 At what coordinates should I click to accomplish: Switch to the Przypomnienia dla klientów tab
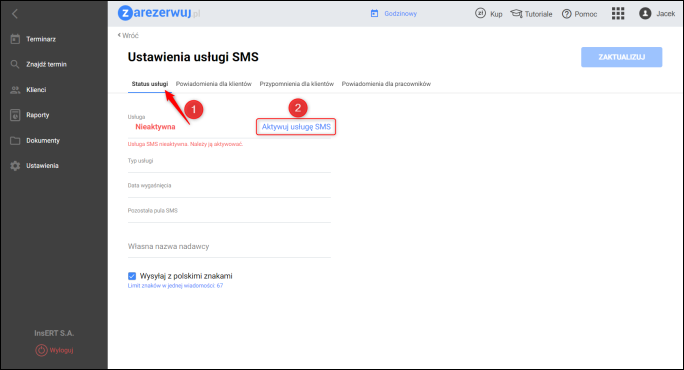tap(297, 84)
